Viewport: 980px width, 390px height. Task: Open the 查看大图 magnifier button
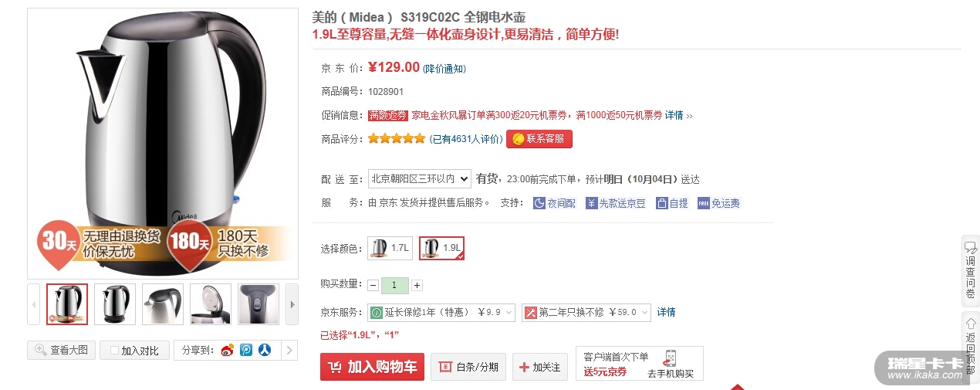pyautogui.click(x=61, y=350)
